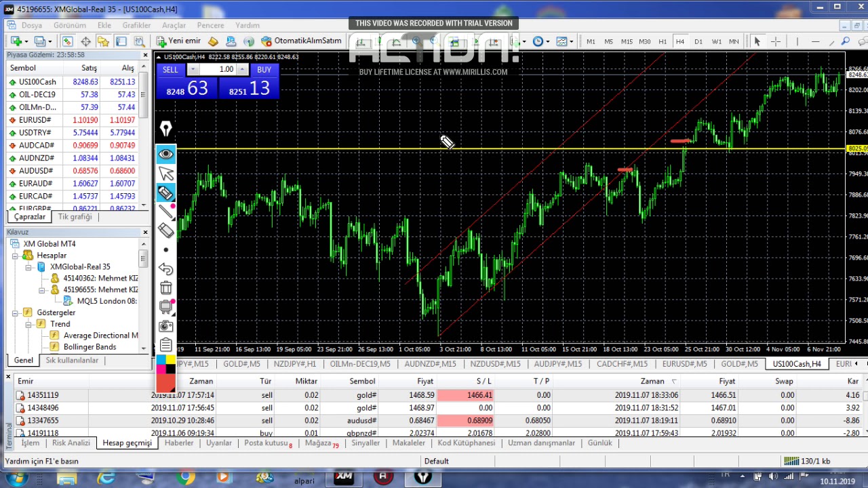Click the magnifier search icon at top right
The image size is (868, 488).
coord(846,41)
